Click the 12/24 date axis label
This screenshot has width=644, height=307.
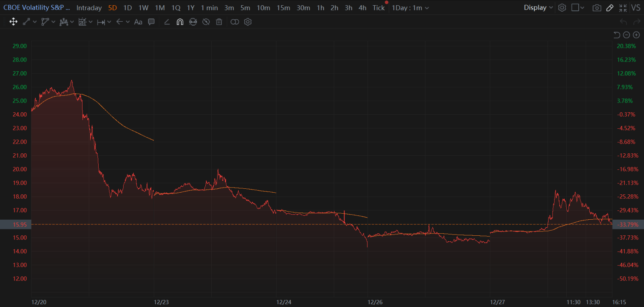[284, 302]
